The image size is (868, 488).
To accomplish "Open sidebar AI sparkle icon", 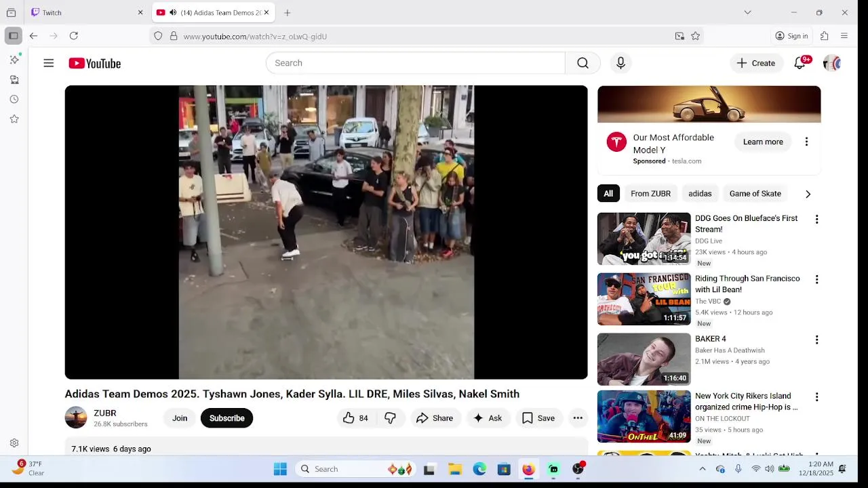I will tap(14, 60).
